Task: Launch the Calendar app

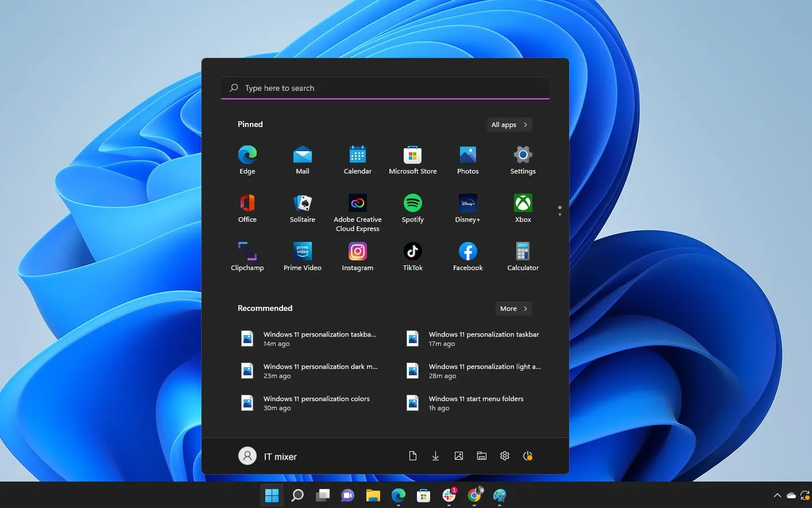Action: (357, 160)
